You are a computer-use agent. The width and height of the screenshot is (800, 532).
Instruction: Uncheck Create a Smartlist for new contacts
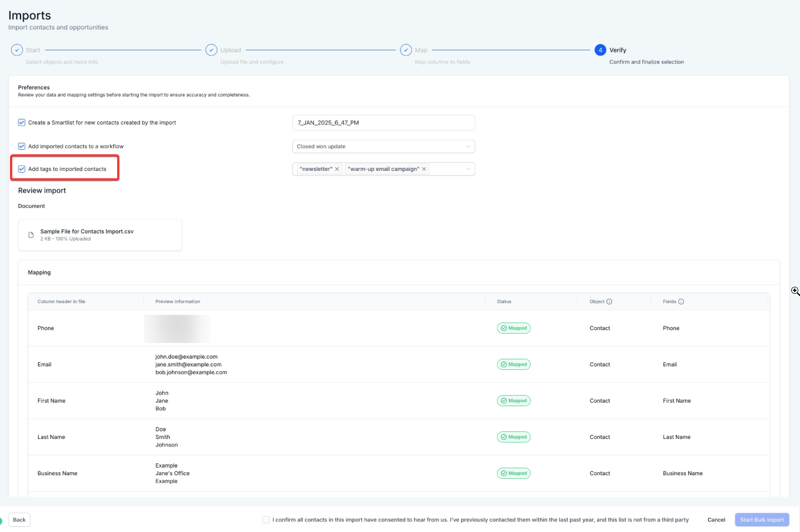coord(22,123)
